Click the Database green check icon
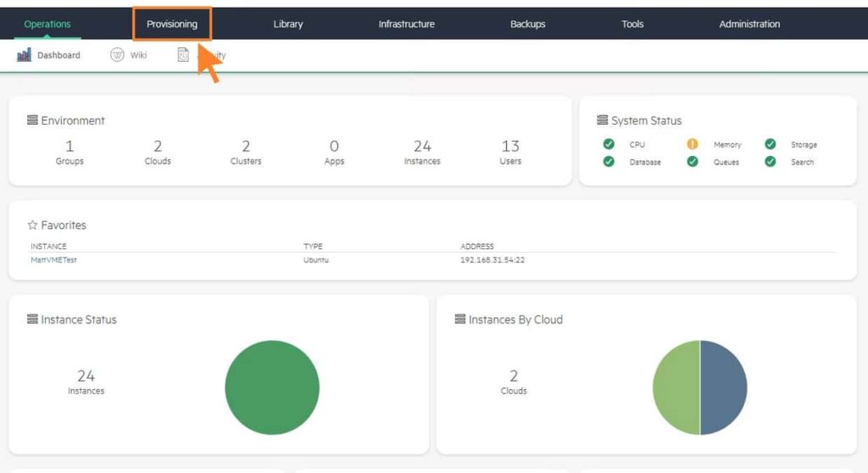868x473 pixels. pos(609,162)
